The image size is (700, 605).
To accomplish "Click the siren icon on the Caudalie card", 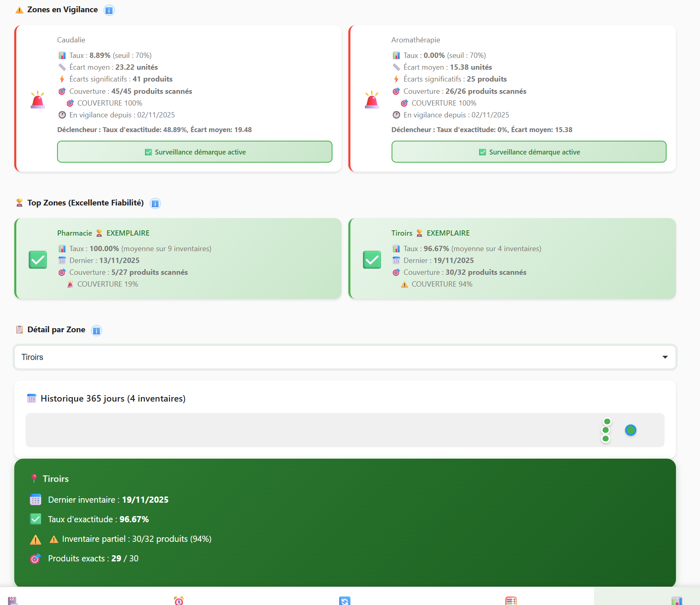I will point(38,99).
